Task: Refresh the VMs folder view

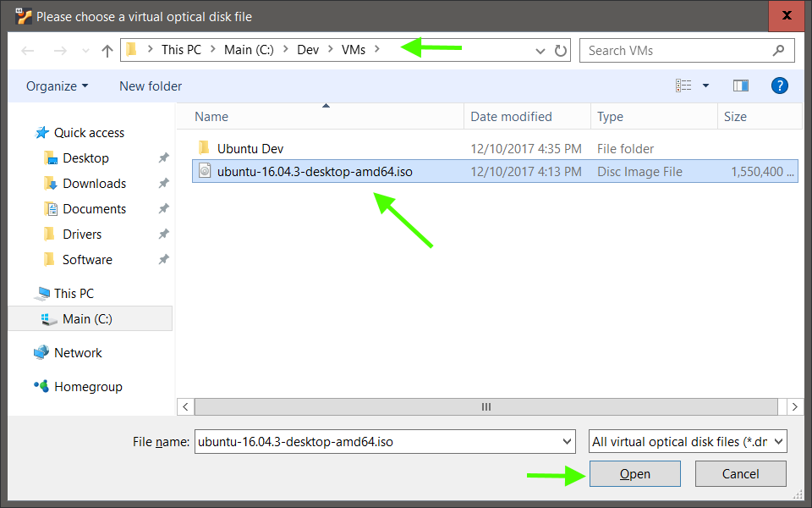Action: pos(560,50)
